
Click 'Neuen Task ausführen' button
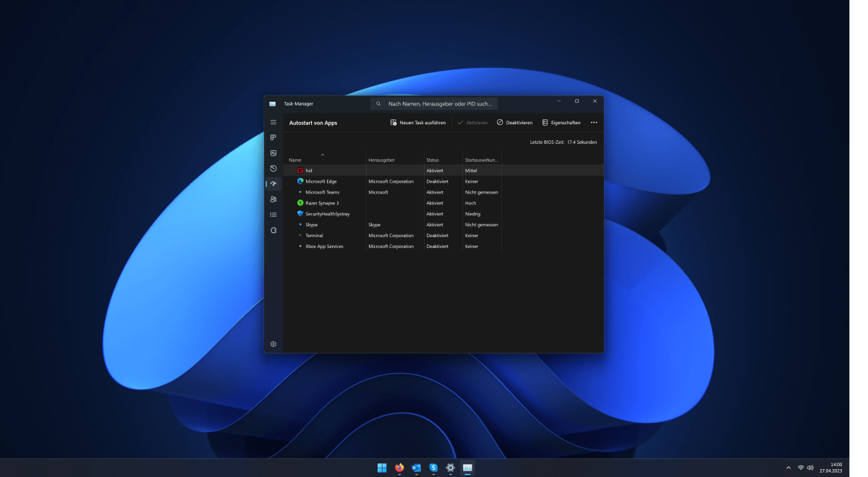click(418, 123)
